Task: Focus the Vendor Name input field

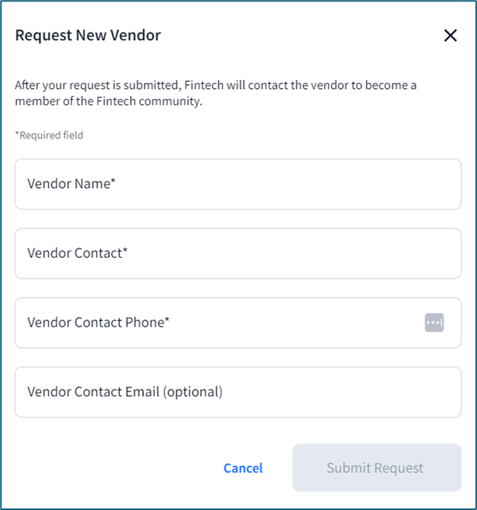Action: (238, 184)
